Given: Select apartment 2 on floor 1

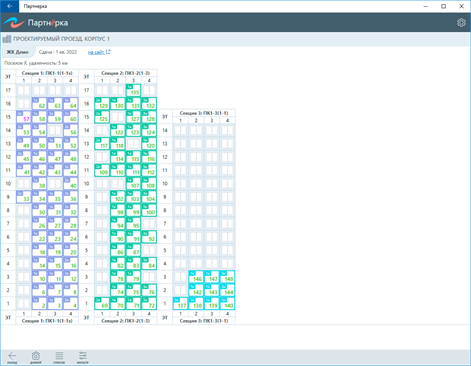Looking at the screenshot, I should [39, 304].
